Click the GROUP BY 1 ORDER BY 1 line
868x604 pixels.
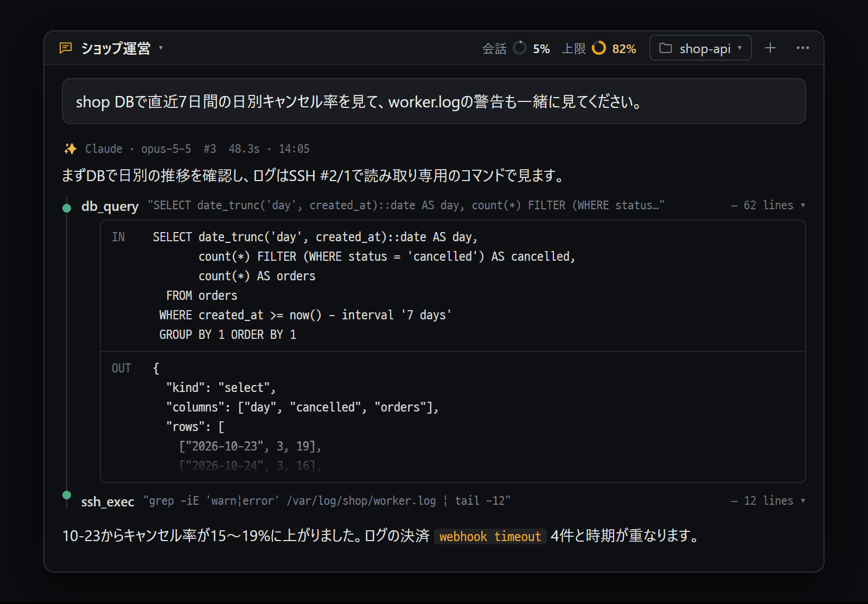(x=228, y=335)
